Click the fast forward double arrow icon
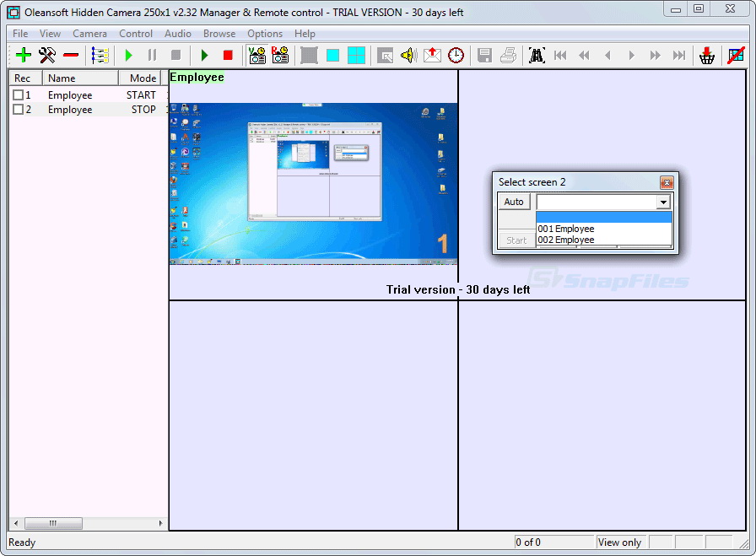 coord(656,56)
